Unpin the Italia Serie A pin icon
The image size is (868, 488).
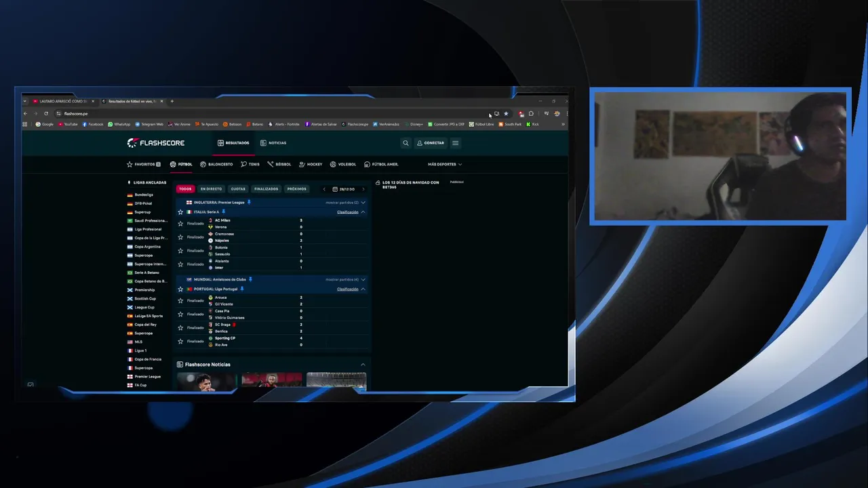223,211
